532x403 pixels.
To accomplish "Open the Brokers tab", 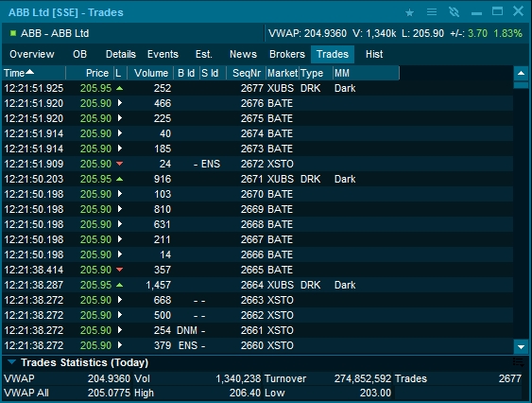I will [x=287, y=54].
